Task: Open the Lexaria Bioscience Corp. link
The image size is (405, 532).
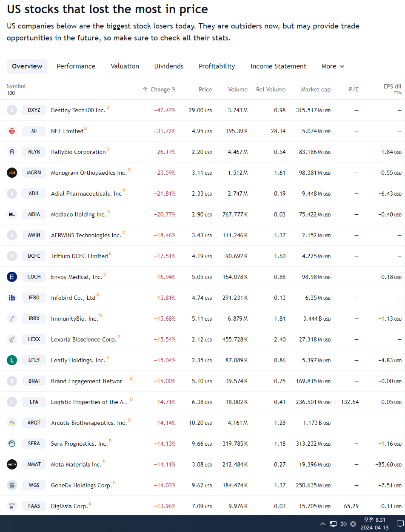Action: pos(83,340)
